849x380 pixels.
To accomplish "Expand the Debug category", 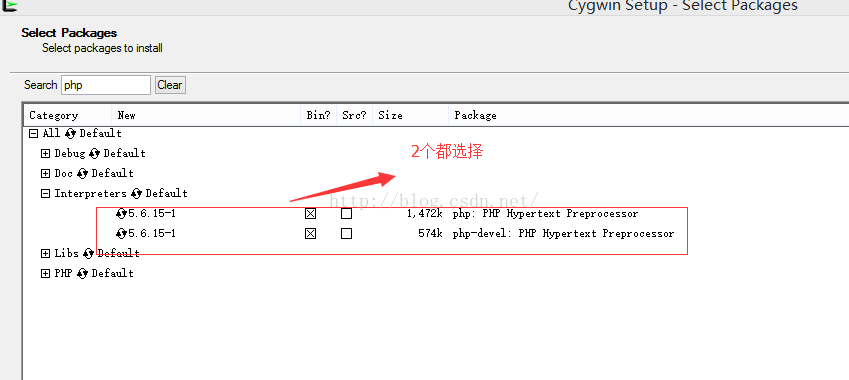I will pyautogui.click(x=45, y=153).
